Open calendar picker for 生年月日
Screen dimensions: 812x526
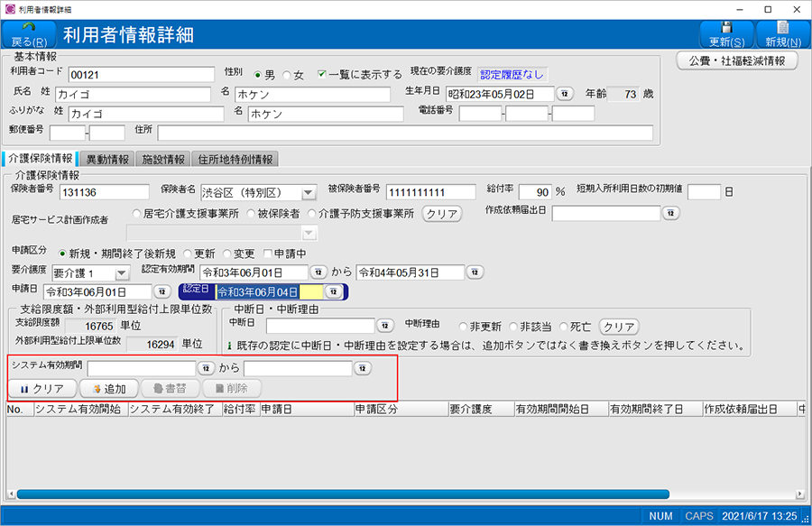[x=565, y=93]
